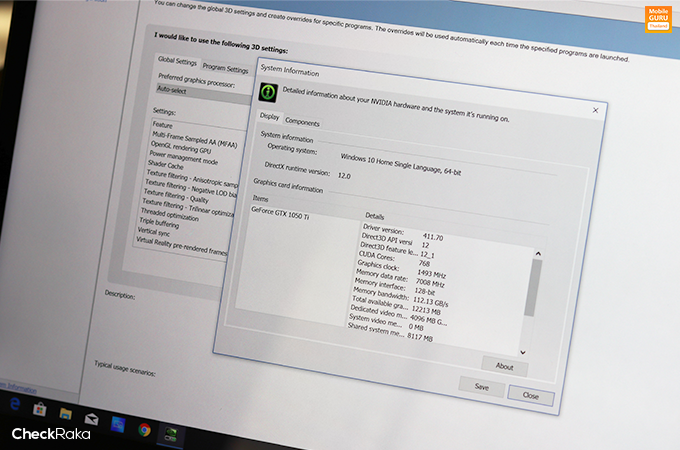Switch to the Components tab
This screenshot has width=680, height=450.
302,122
